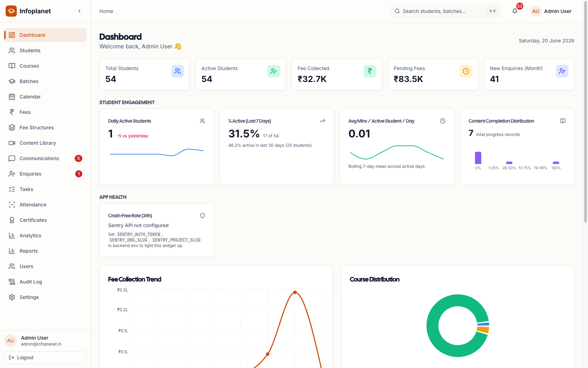588x368 pixels.
Task: Go to Students in sidebar
Action: point(45,50)
